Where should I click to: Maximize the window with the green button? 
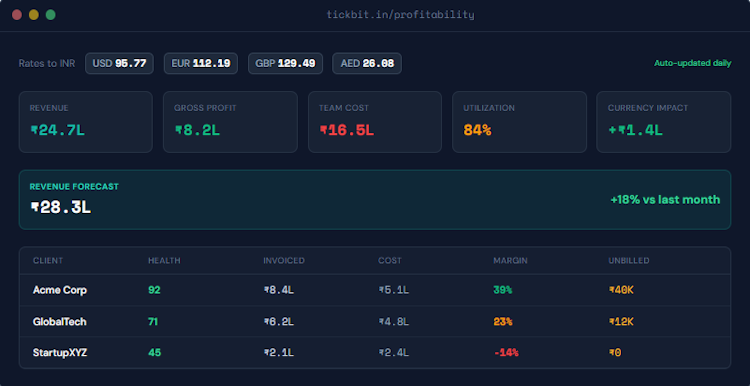(x=50, y=15)
